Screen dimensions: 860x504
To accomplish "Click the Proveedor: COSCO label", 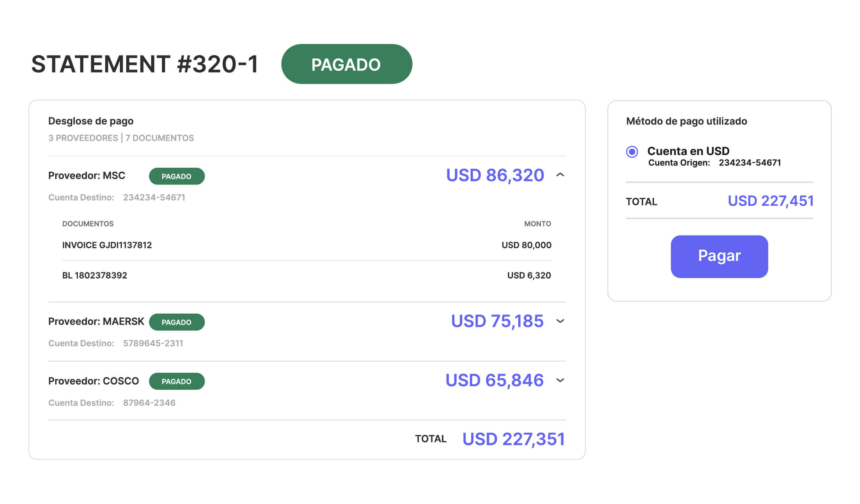I will point(93,381).
